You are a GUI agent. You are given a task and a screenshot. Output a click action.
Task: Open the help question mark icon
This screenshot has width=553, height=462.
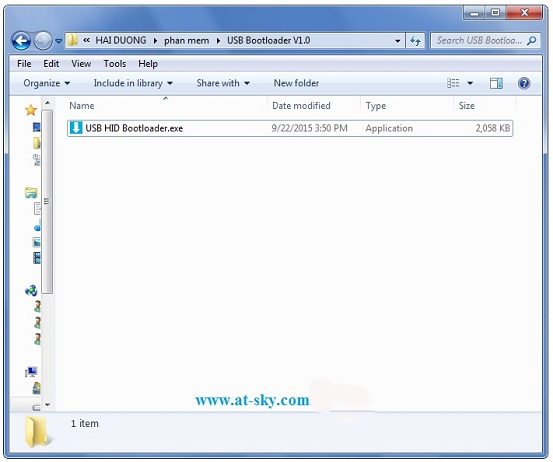(x=524, y=83)
